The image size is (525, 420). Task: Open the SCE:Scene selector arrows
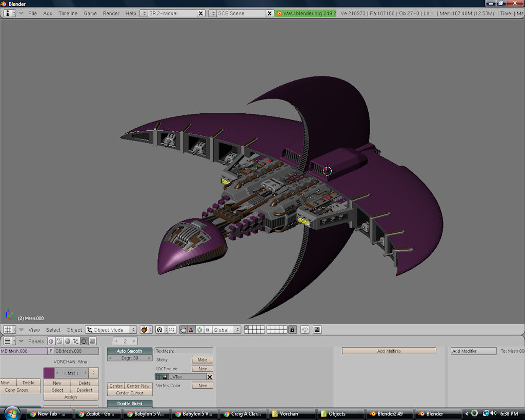pyautogui.click(x=213, y=13)
